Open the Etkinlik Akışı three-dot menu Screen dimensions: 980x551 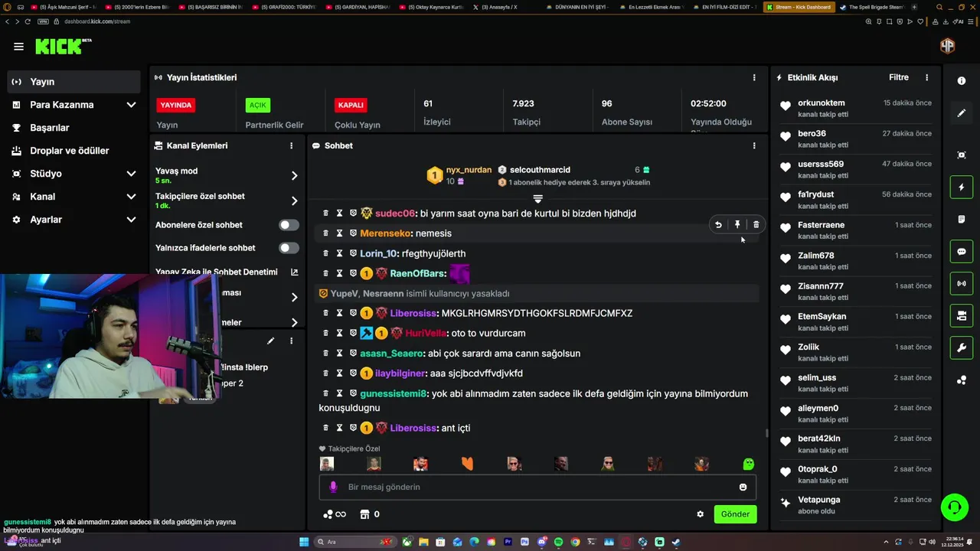tap(926, 77)
